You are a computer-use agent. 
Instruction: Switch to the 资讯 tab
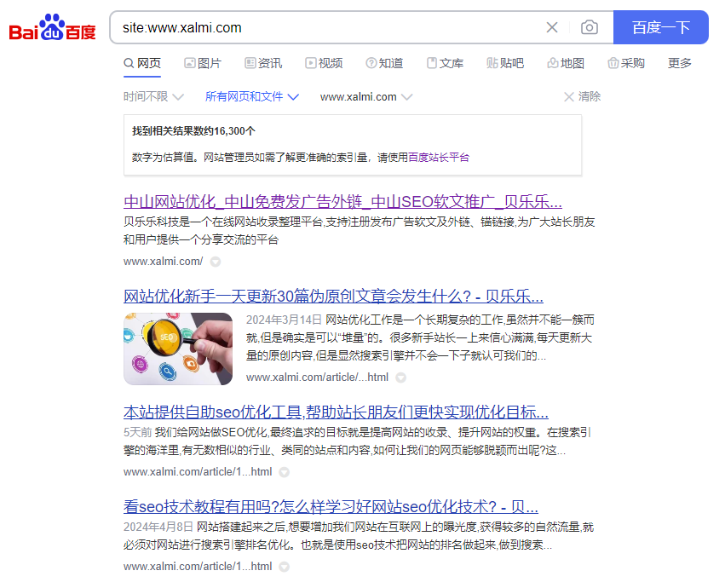coord(263,63)
